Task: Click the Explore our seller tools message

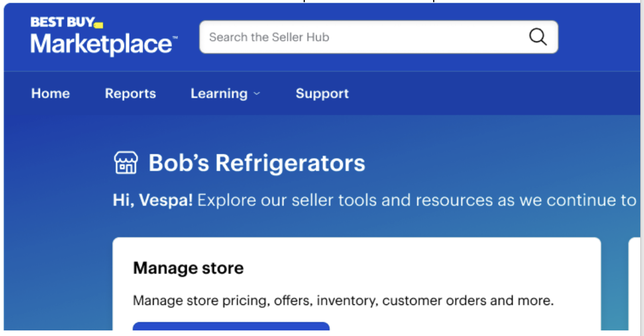Action: click(x=416, y=200)
